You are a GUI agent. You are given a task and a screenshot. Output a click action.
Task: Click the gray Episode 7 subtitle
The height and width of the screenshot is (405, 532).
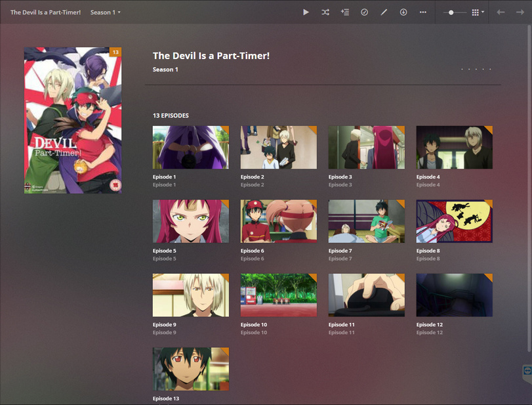tap(340, 259)
